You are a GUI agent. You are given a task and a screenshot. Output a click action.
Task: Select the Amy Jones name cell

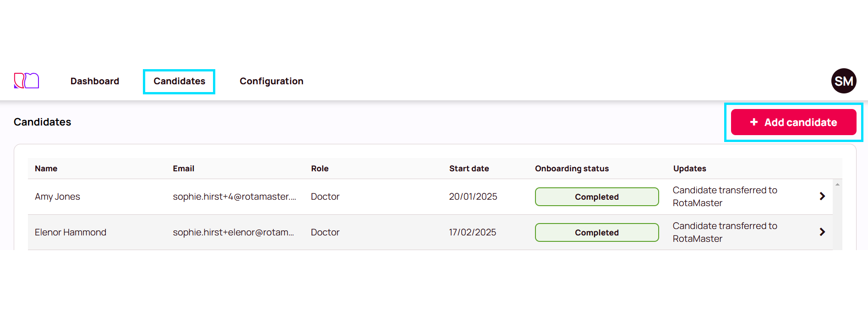tap(57, 196)
